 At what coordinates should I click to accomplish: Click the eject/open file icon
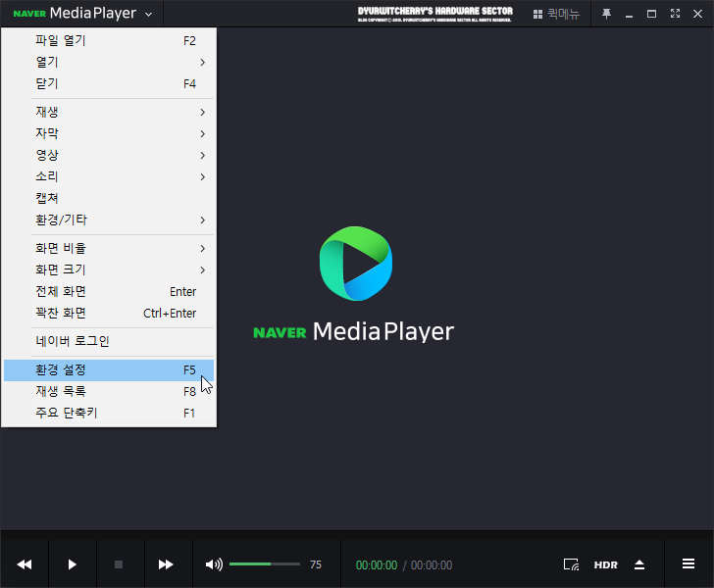click(x=639, y=564)
